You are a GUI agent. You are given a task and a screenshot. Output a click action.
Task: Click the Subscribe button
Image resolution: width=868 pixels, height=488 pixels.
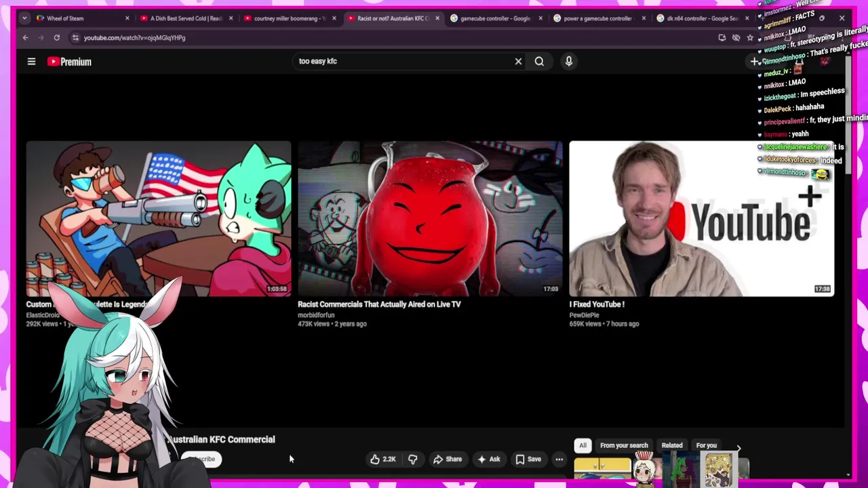click(x=201, y=460)
